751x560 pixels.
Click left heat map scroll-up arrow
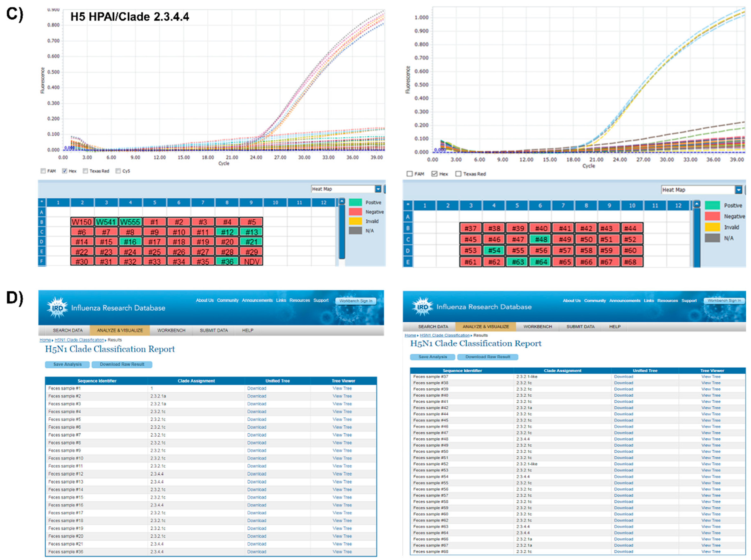pyautogui.click(x=342, y=202)
